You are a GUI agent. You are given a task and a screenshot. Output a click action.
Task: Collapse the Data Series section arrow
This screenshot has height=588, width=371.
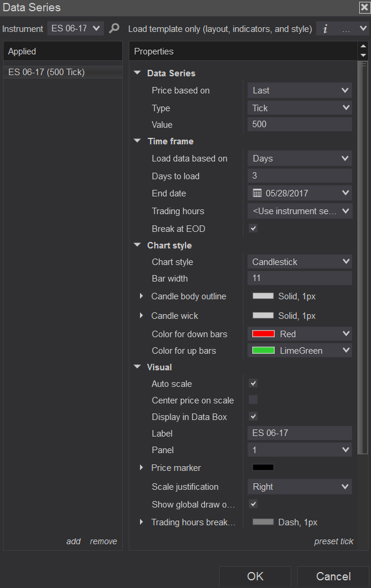[138, 73]
